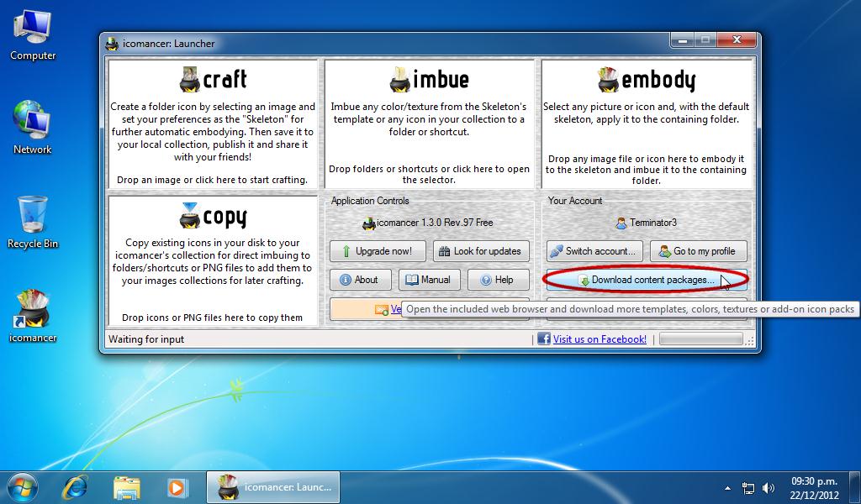Click the 'Waiting for input' status text
Screen dimensions: 861x504
[146, 339]
